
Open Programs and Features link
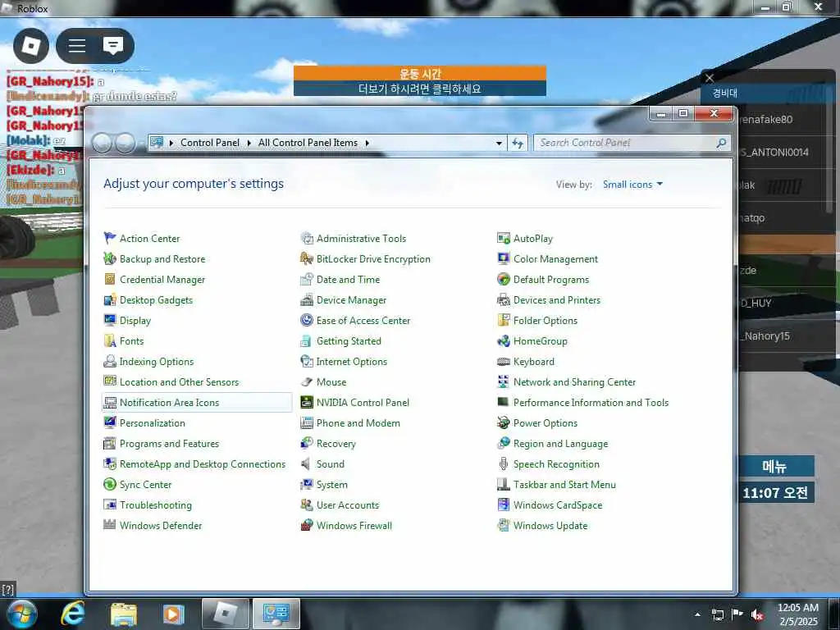click(x=169, y=444)
